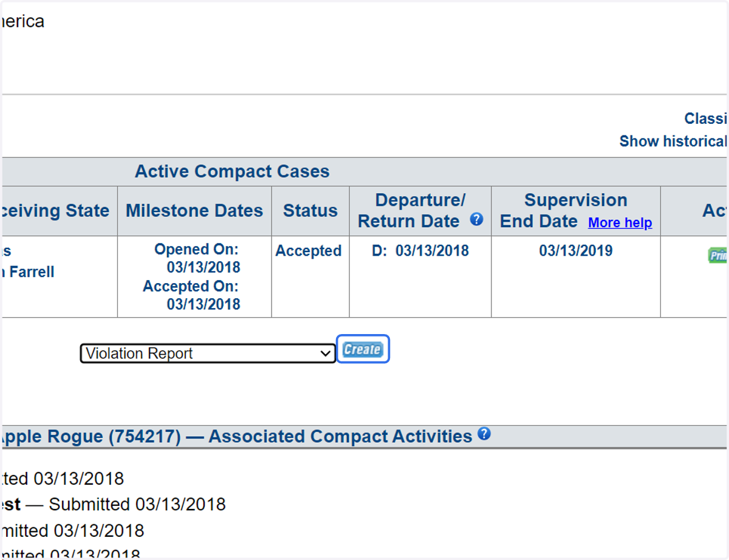Viewport: 729px width, 560px height.
Task: Click the Active Compact Cases heading
Action: pos(232,172)
